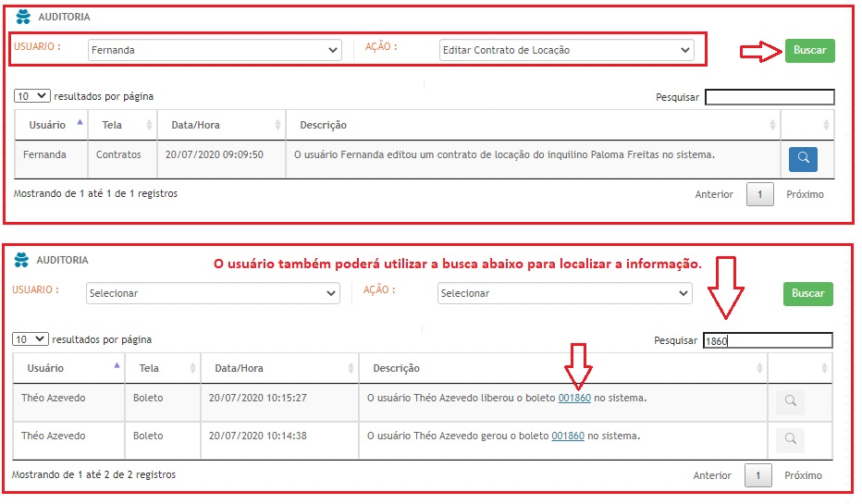Click the empty Pesquisar field in top panel
862x504 pixels.
pyautogui.click(x=769, y=97)
